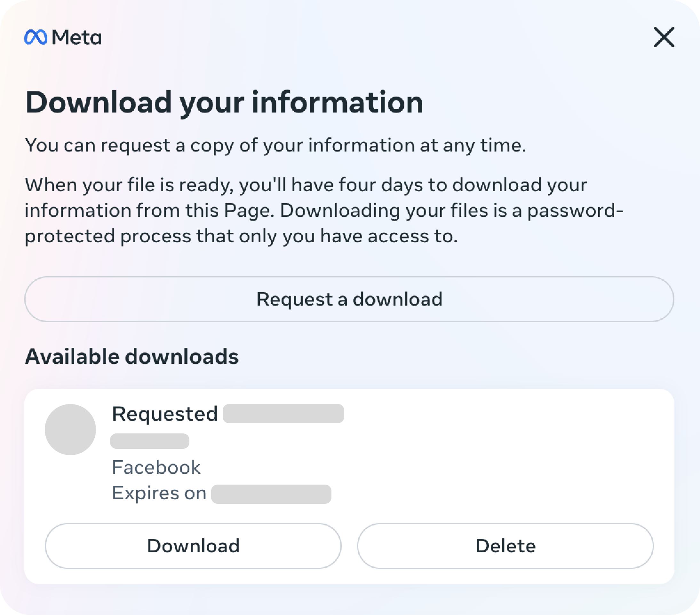
Task: Click the Meta infinity logo icon
Action: click(36, 37)
